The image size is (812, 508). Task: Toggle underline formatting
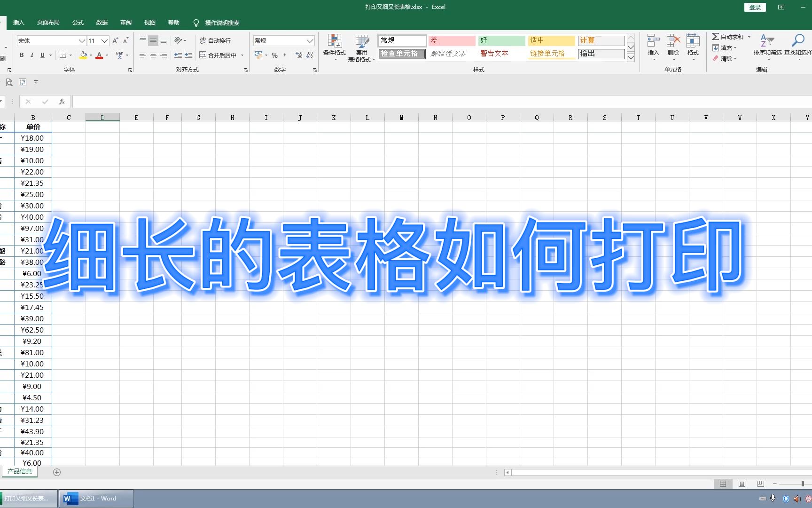(x=42, y=55)
